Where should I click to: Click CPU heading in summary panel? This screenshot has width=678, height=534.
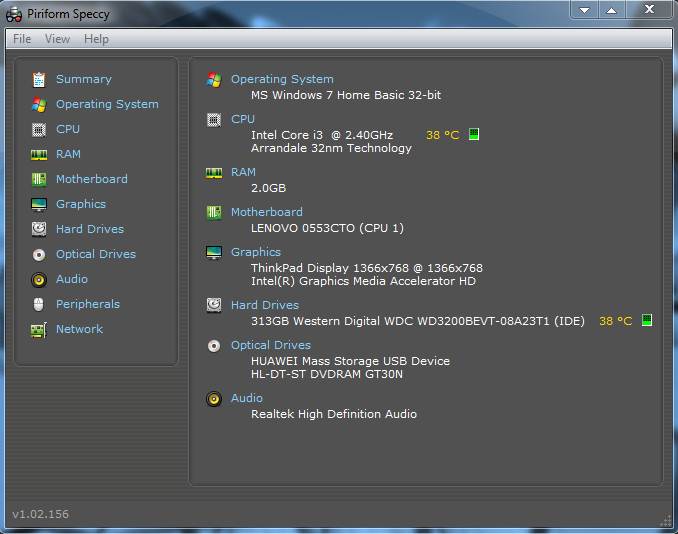click(x=243, y=119)
